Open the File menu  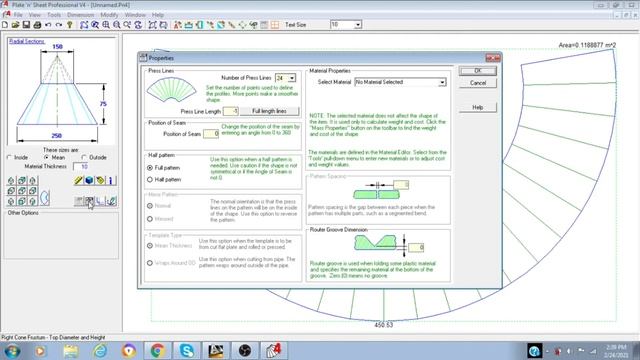(x=18, y=15)
